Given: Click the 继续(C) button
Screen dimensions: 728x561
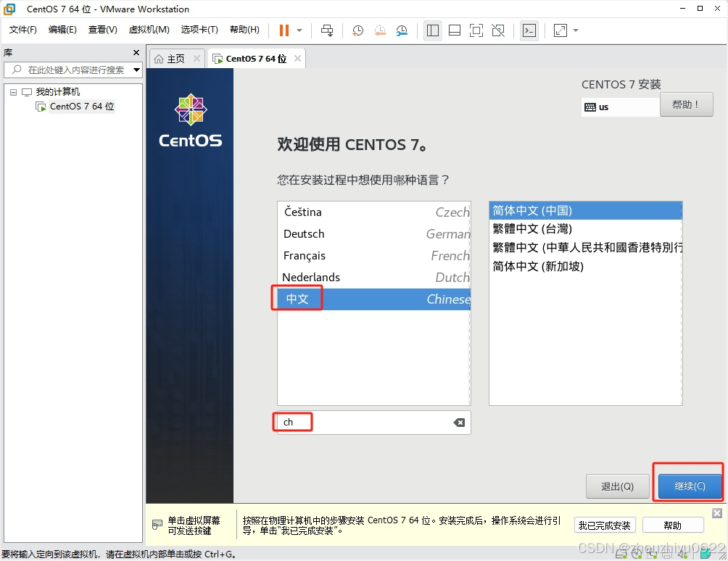Looking at the screenshot, I should coord(690,486).
